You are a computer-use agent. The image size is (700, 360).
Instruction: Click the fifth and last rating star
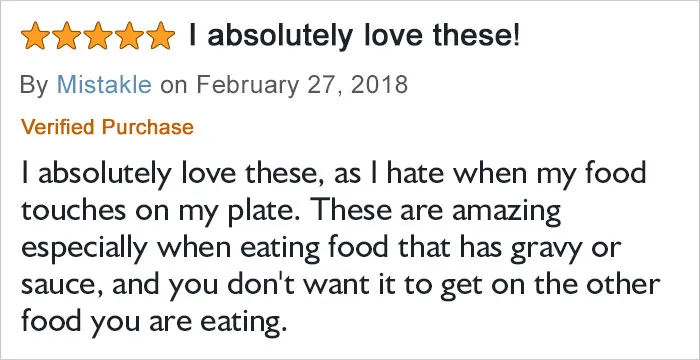161,36
